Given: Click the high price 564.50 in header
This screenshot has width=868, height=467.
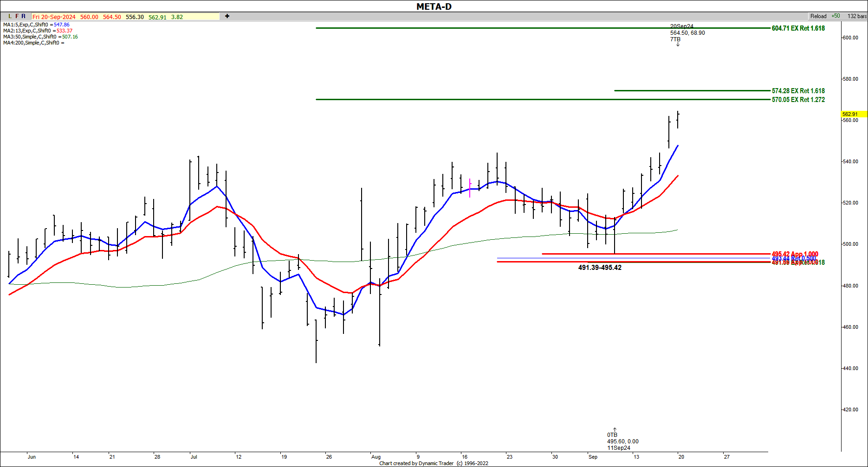Looking at the screenshot, I should pos(112,17).
